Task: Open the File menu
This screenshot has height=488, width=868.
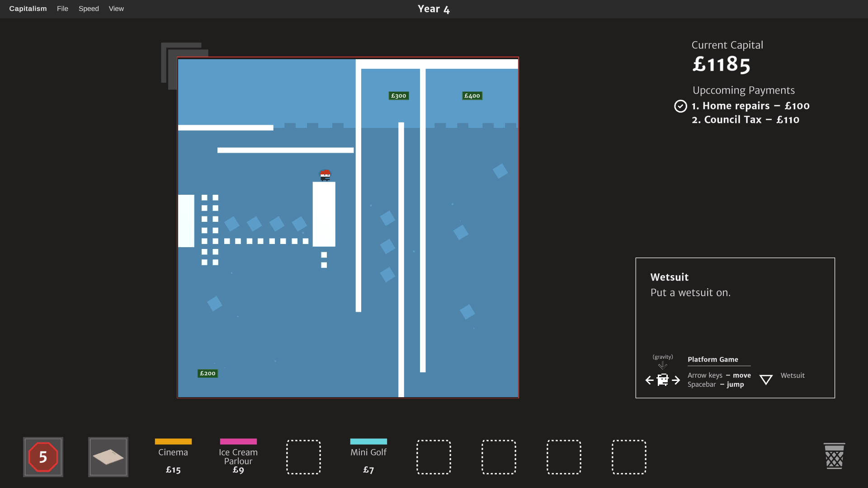Action: pyautogui.click(x=62, y=9)
